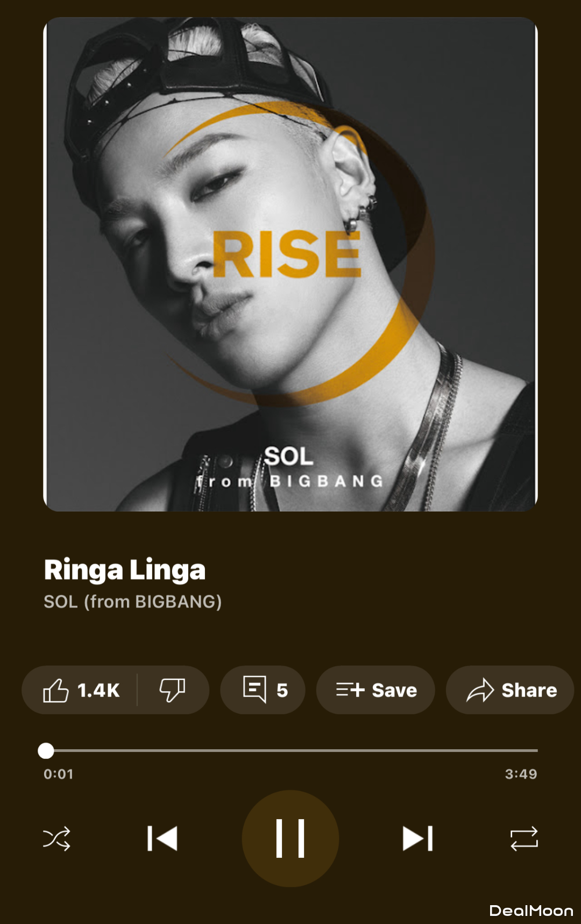
Task: Save song to a playlist
Action: pos(375,690)
